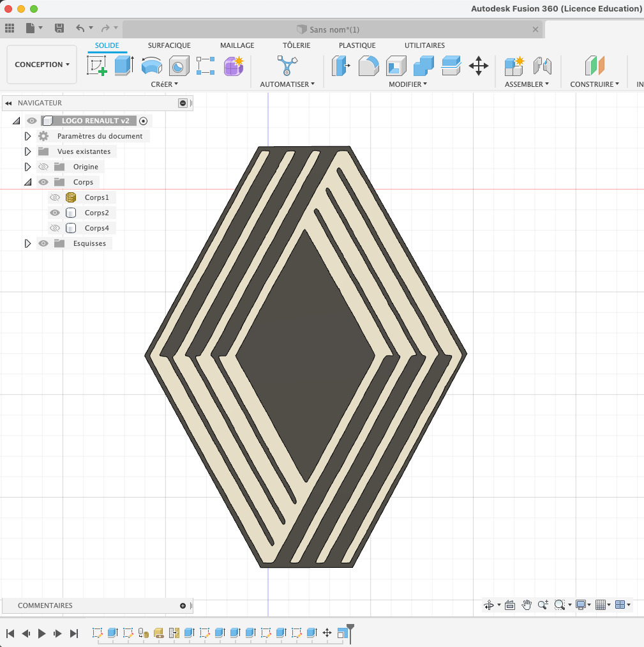Hide the Corps2 body
The width and height of the screenshot is (644, 647).
click(55, 213)
